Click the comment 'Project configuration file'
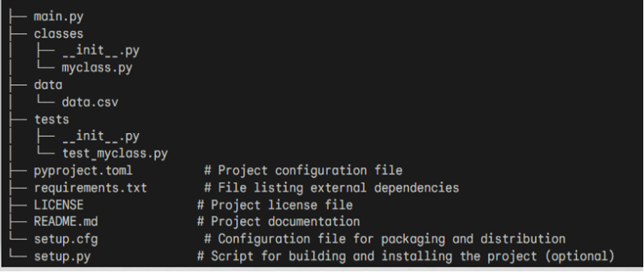 (x=303, y=171)
